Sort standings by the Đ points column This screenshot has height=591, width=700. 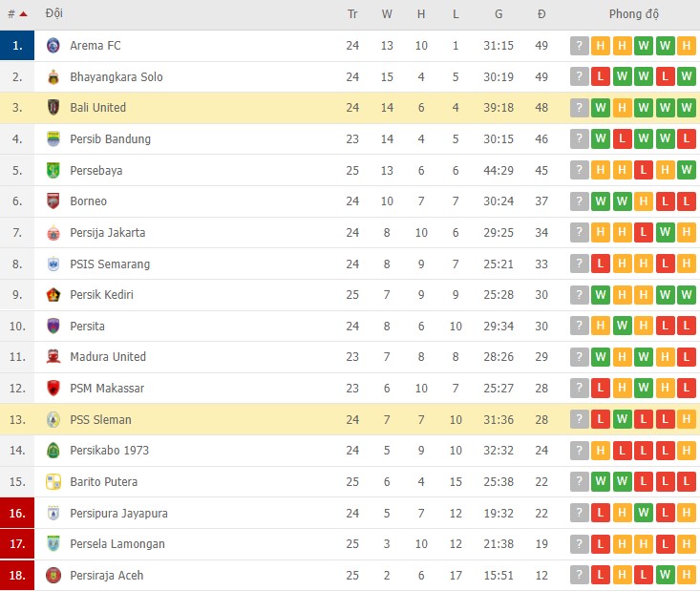(541, 14)
